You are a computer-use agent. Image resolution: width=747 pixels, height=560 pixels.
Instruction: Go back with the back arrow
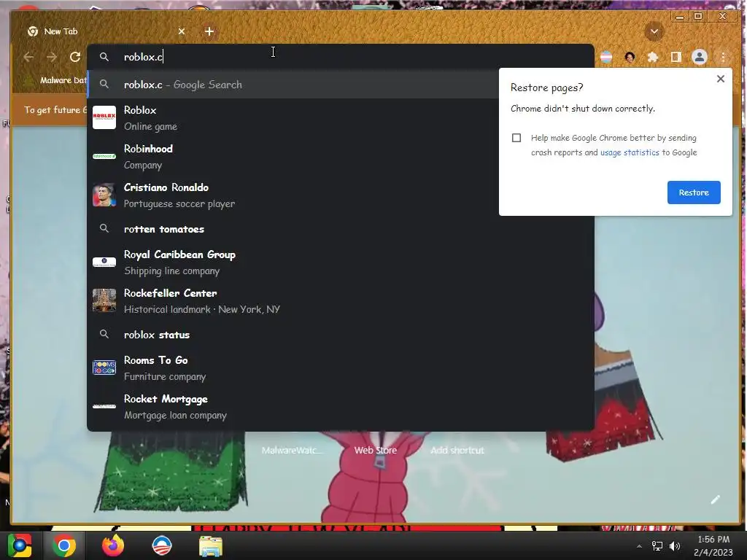28,57
